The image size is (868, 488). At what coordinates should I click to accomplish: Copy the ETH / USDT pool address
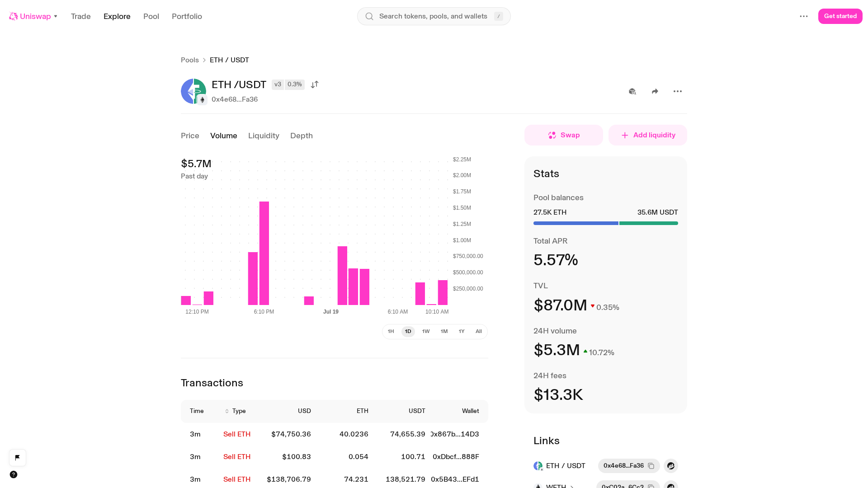click(651, 466)
